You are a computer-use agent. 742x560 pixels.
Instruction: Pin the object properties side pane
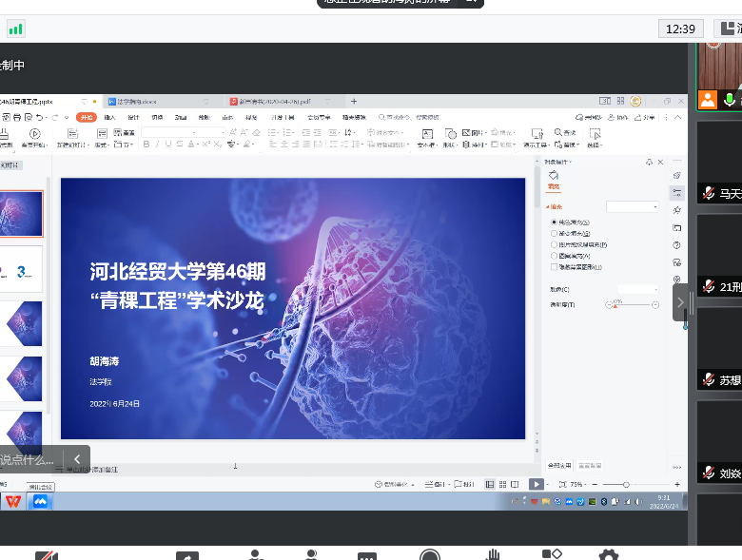(x=649, y=162)
